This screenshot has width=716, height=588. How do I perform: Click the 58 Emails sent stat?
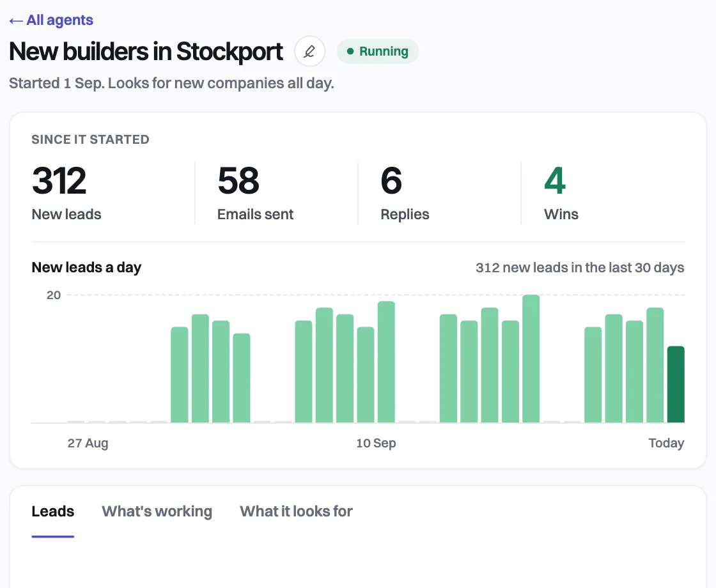255,192
